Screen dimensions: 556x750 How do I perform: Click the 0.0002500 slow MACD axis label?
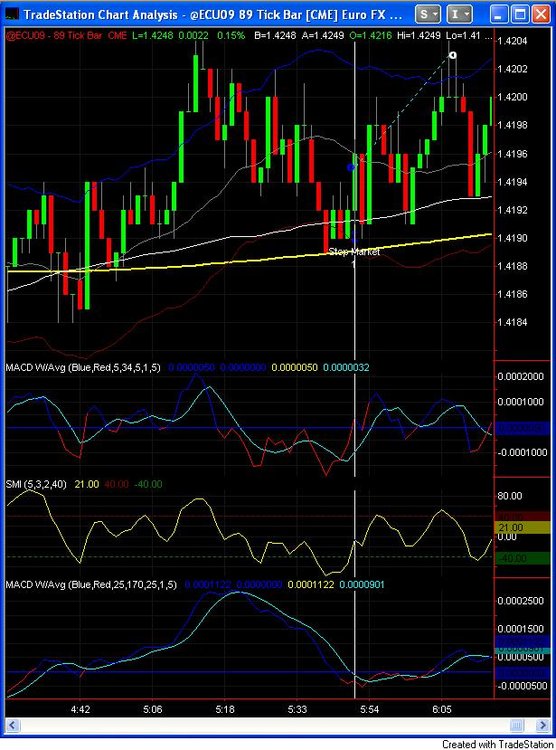pos(521,601)
